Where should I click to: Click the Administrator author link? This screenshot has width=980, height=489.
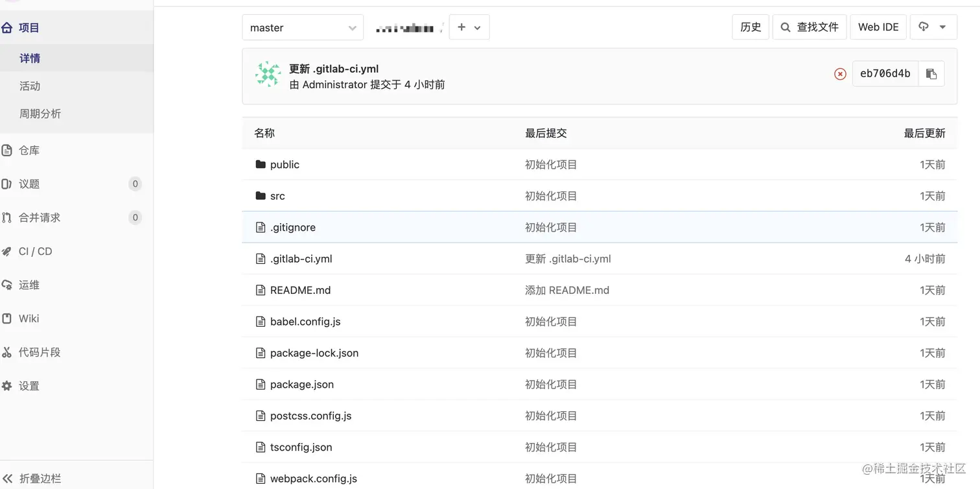pos(335,85)
